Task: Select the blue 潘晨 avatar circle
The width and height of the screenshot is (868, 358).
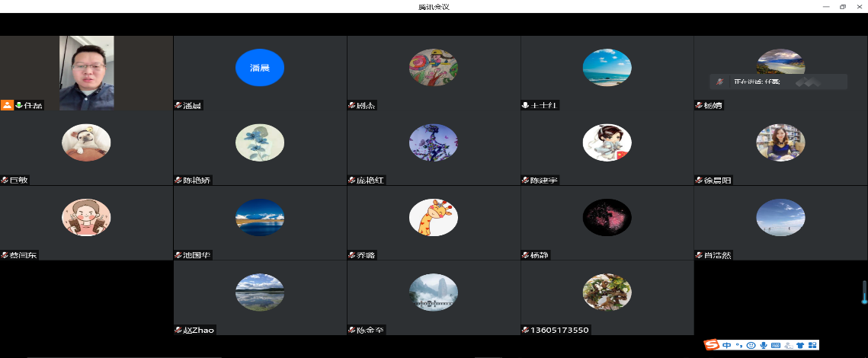Action: point(260,68)
